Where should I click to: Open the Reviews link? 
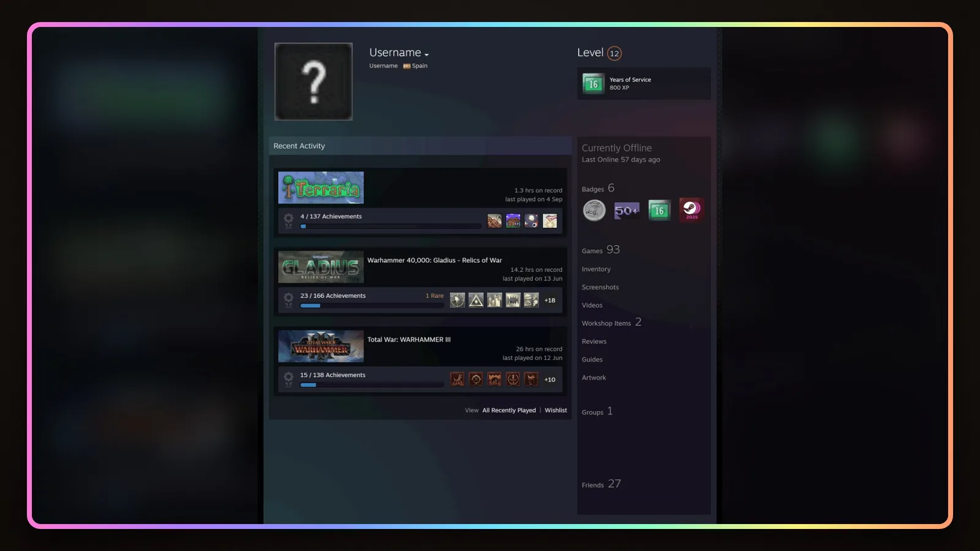click(x=594, y=342)
